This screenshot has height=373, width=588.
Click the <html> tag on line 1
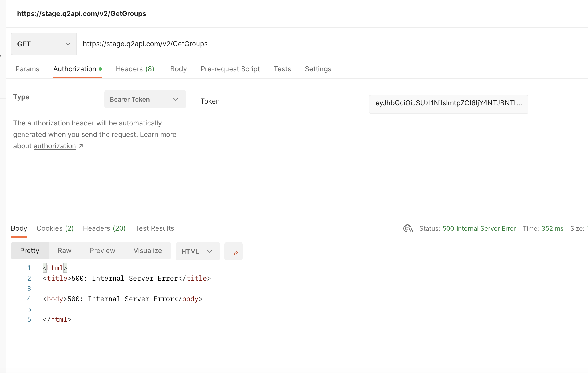pos(55,268)
